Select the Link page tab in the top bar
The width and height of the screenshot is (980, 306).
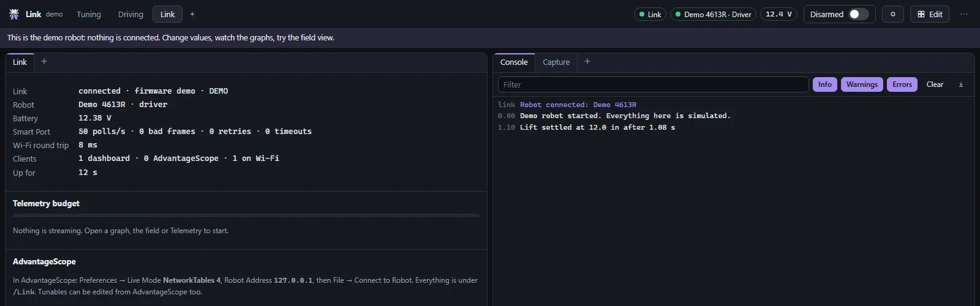click(x=168, y=14)
